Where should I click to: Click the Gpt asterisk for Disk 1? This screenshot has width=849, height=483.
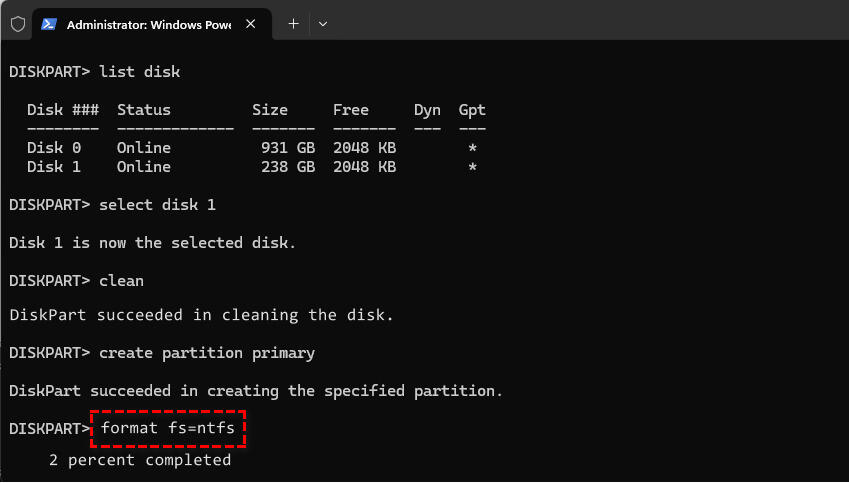(472, 167)
